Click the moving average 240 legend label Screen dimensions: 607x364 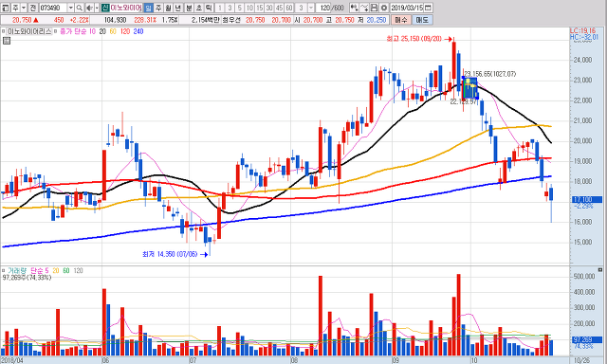138,31
